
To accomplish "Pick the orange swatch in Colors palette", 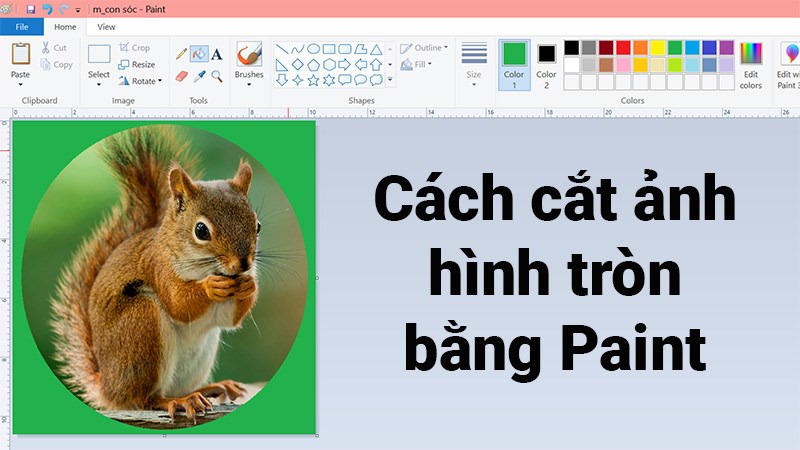I will [640, 48].
